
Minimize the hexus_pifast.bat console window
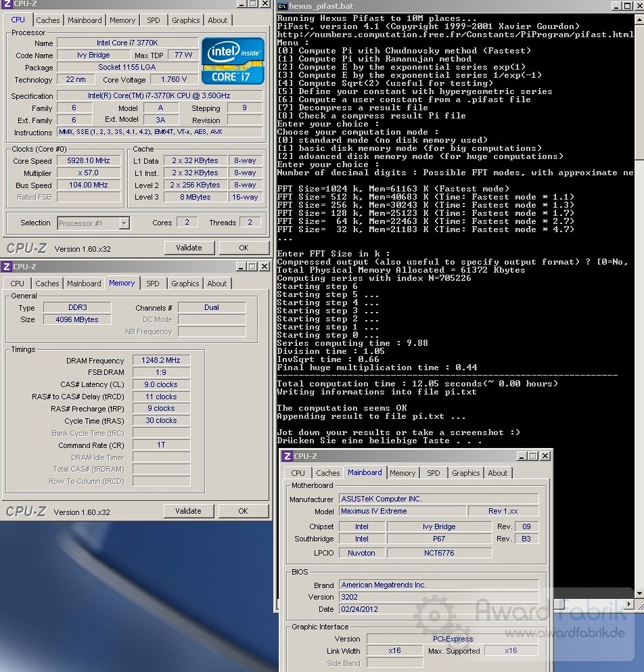point(616,6)
